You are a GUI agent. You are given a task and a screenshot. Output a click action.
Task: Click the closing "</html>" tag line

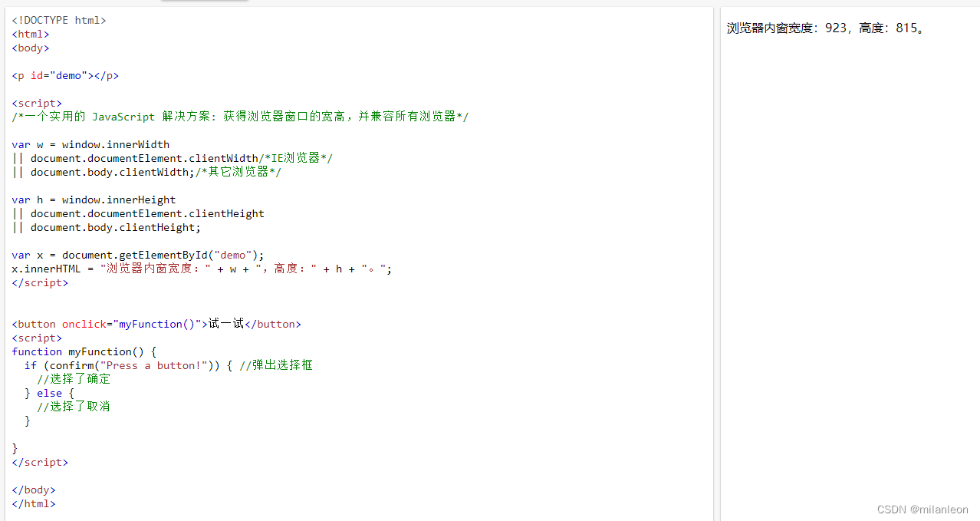[34, 503]
